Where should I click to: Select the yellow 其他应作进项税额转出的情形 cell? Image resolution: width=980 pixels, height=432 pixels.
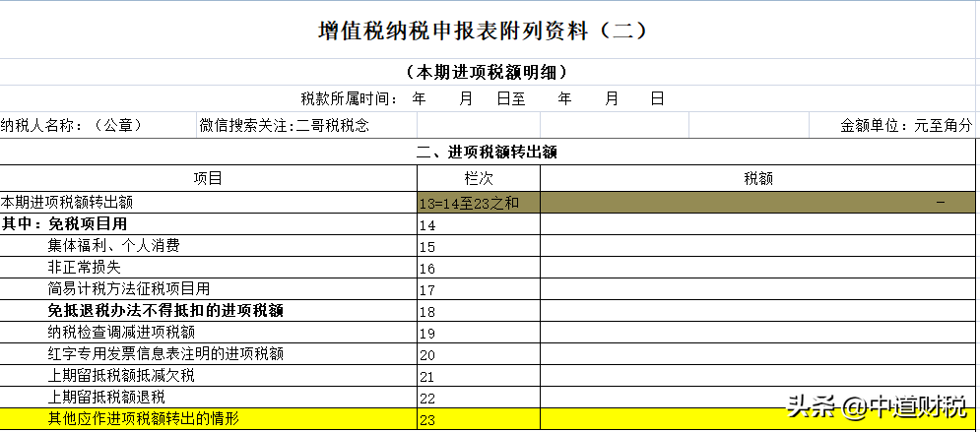pyautogui.click(x=143, y=420)
